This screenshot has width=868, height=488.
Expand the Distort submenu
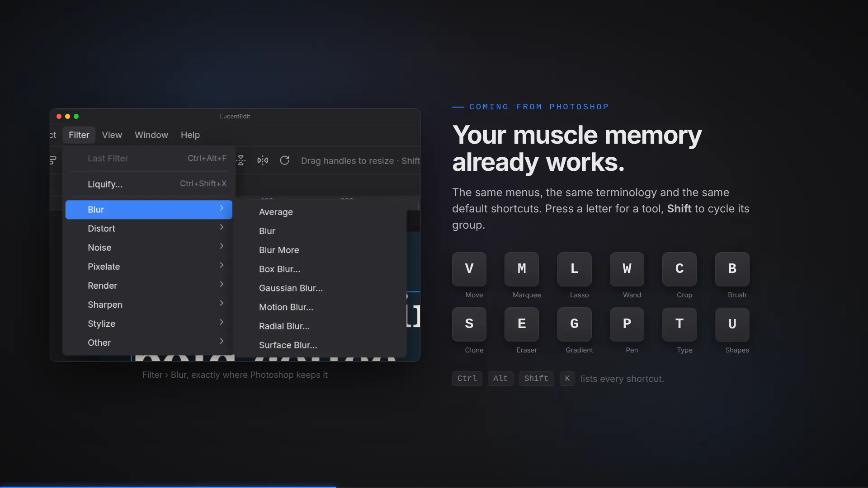149,229
